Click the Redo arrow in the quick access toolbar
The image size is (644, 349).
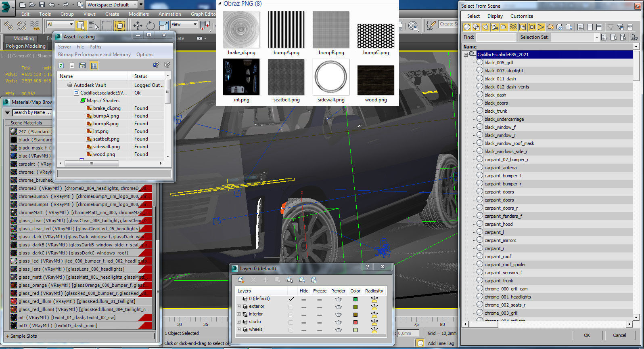click(x=66, y=5)
